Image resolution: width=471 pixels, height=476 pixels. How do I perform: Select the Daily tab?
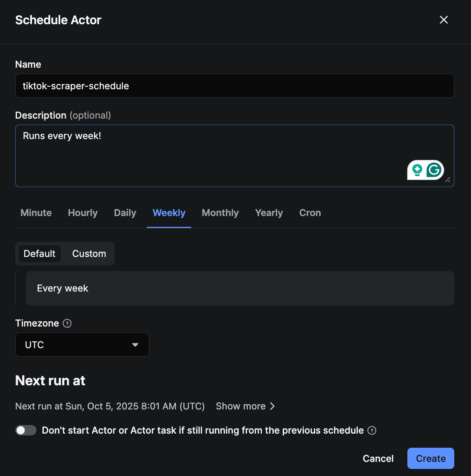click(x=125, y=213)
